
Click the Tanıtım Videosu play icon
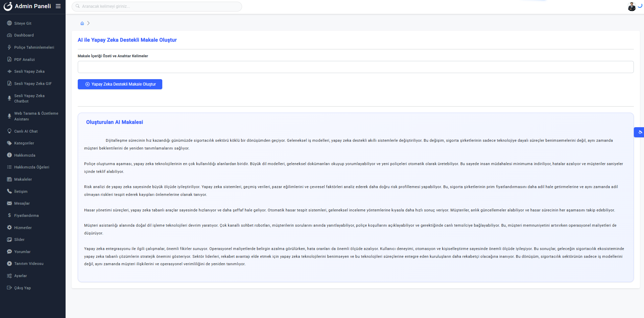pos(9,264)
